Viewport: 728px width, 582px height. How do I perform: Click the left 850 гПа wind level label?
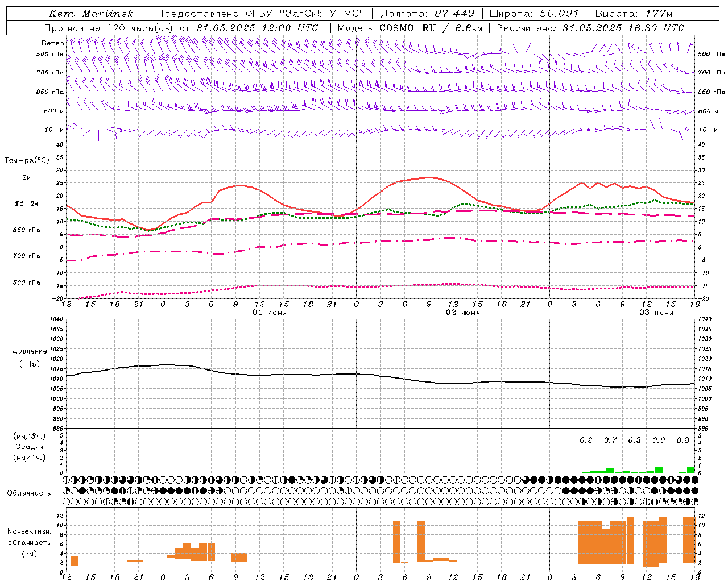pyautogui.click(x=50, y=92)
